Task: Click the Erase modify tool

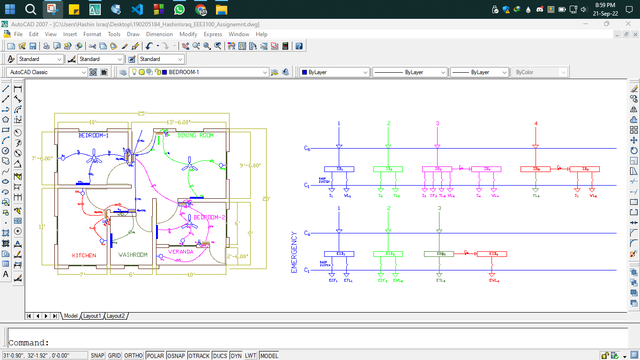Action: (633, 89)
